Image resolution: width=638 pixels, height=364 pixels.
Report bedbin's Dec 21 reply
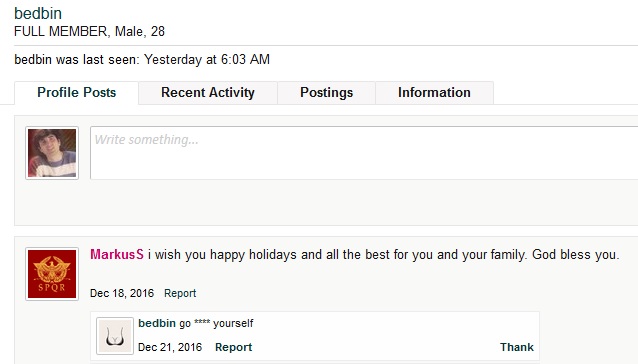pyautogui.click(x=234, y=347)
